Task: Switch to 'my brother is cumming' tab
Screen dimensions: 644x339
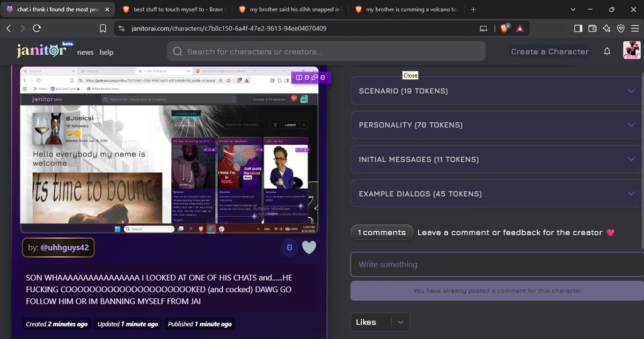Action: coord(406,10)
